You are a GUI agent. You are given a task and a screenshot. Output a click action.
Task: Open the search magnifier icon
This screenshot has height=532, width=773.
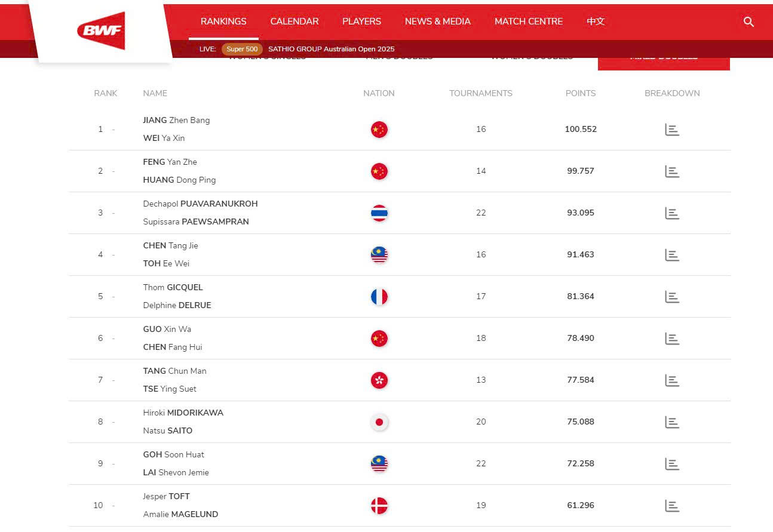pyautogui.click(x=749, y=22)
